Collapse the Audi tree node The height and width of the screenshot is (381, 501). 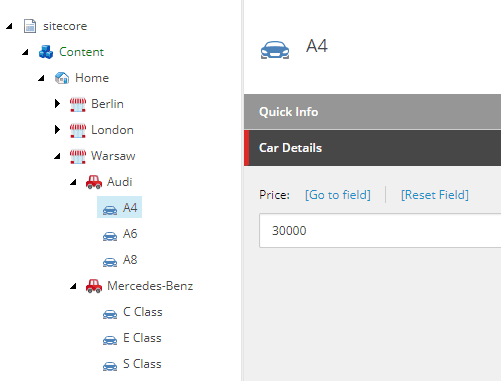tap(73, 182)
